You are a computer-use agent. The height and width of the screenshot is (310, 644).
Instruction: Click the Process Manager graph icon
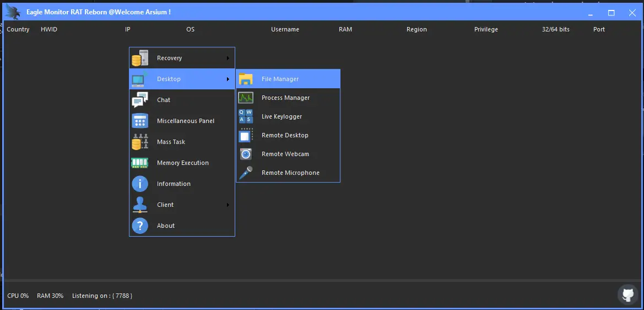click(x=246, y=98)
